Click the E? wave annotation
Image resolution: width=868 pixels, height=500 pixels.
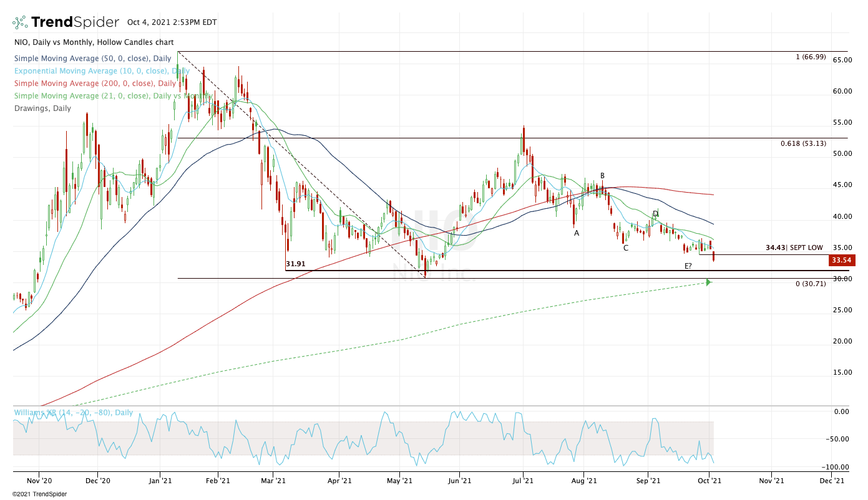click(x=688, y=266)
